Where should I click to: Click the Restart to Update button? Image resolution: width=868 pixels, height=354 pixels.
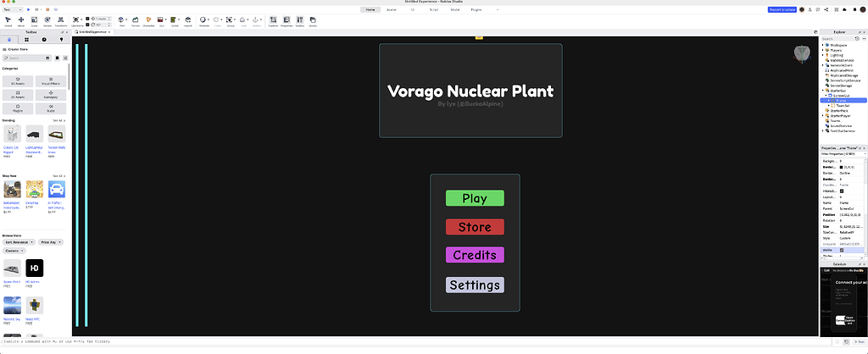[782, 9]
